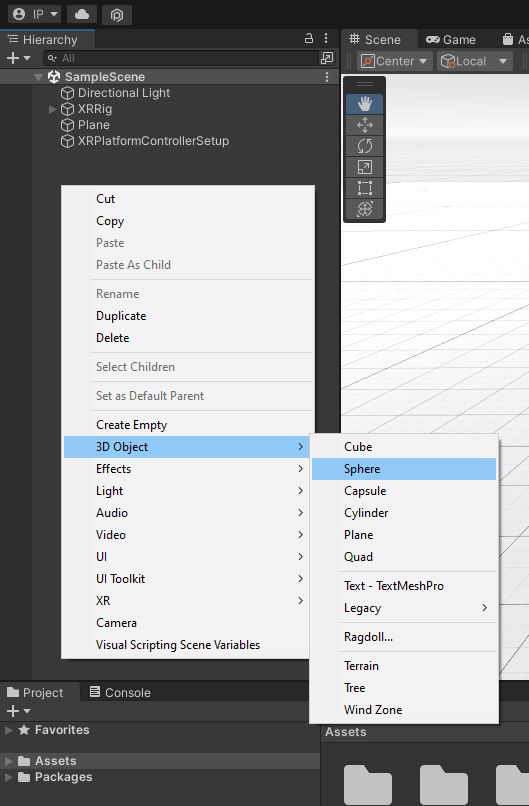This screenshot has width=529, height=806.
Task: Open the cloud services icon
Action: click(82, 14)
